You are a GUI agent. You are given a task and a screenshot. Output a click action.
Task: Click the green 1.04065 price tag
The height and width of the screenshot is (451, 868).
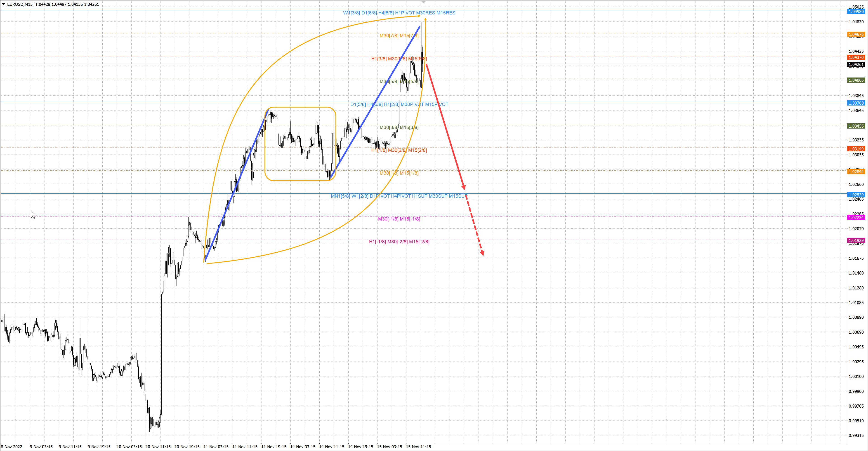[x=856, y=80]
